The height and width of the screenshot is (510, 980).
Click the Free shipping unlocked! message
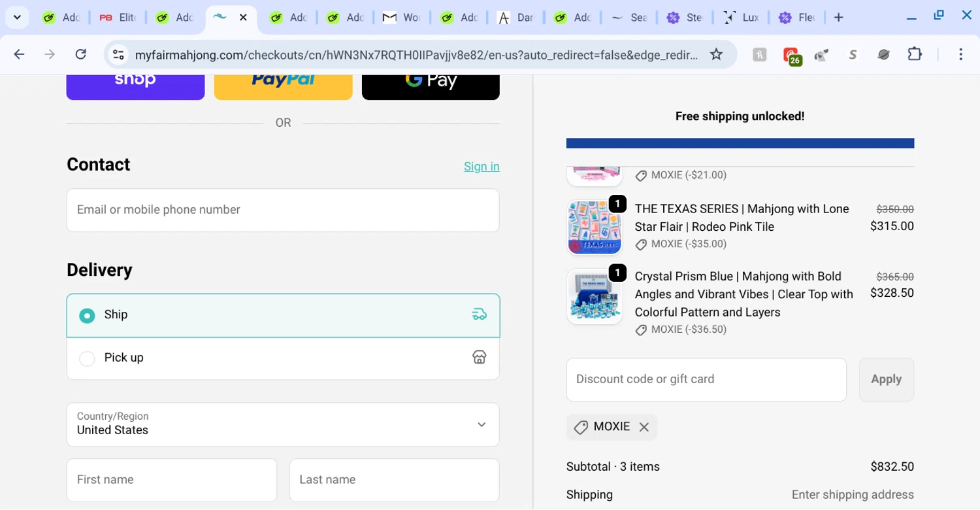tap(740, 116)
